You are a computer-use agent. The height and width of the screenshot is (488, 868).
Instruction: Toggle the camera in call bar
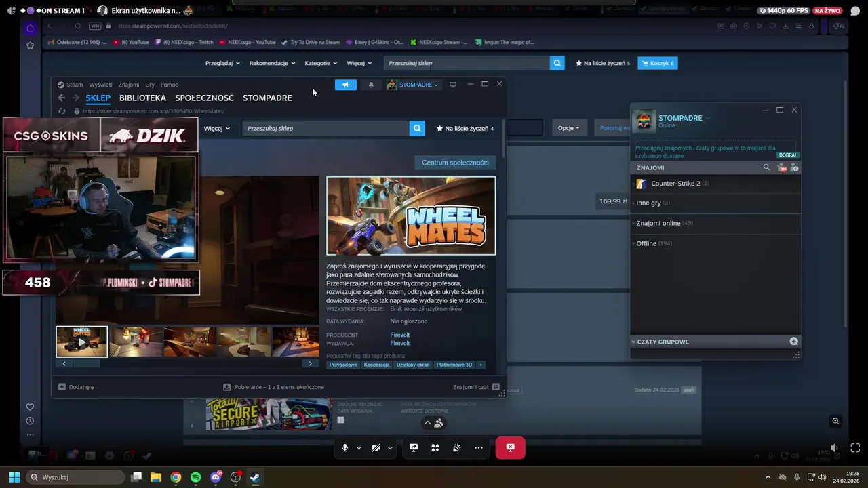click(376, 447)
